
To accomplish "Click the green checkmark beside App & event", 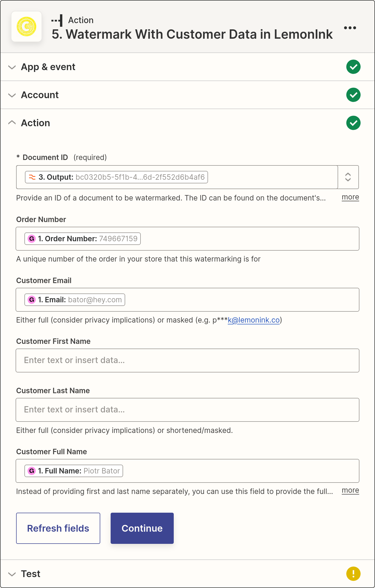I will (x=353, y=67).
